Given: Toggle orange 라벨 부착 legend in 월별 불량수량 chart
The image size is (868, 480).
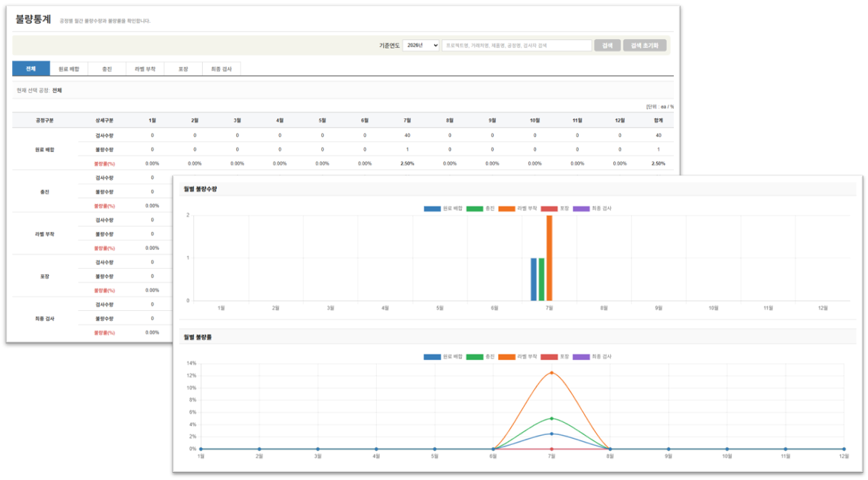Looking at the screenshot, I should click(518, 208).
